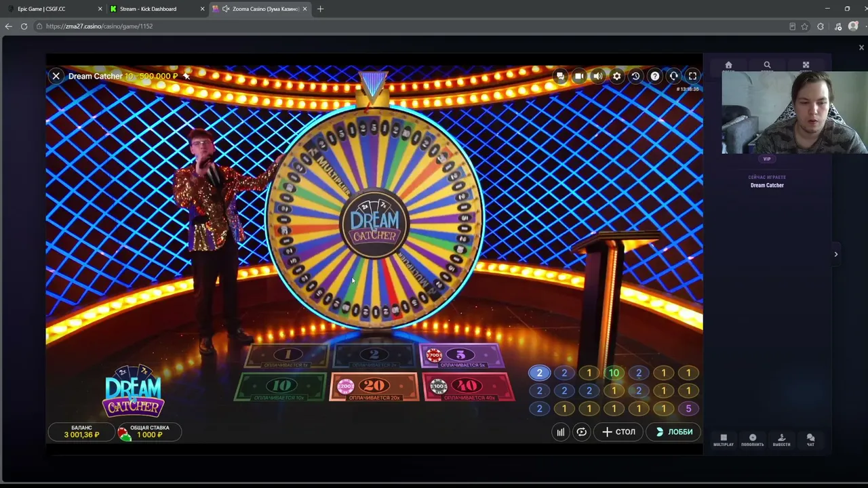Image resolution: width=868 pixels, height=488 pixels.
Task: Place a bet on the green 10 spot
Action: pos(281,387)
